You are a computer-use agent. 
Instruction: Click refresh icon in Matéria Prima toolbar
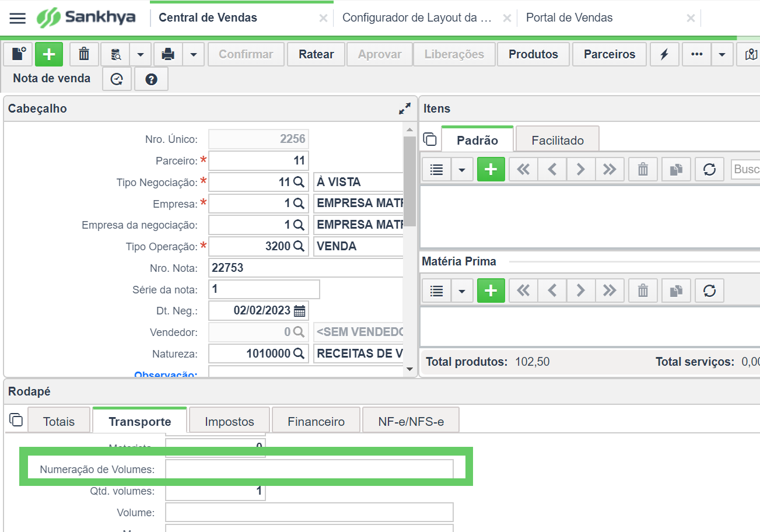[709, 290]
